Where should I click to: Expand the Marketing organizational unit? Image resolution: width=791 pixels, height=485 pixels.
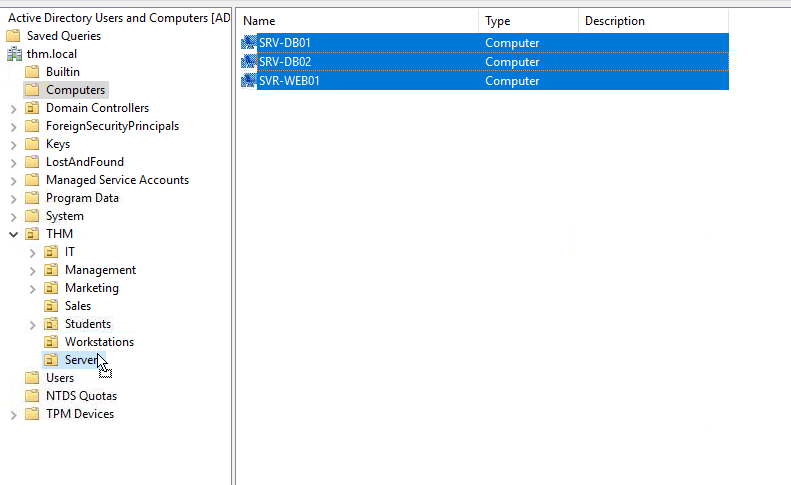coord(32,288)
